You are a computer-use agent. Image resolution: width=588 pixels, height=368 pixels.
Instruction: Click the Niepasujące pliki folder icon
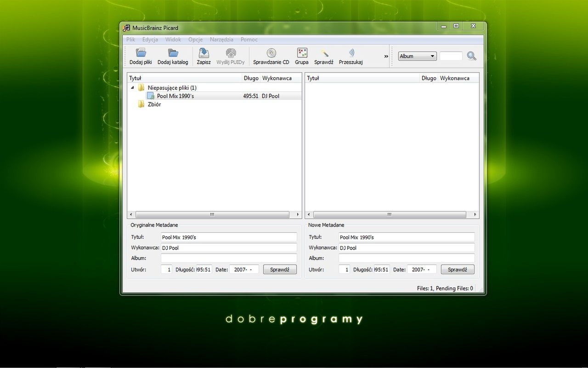(141, 87)
